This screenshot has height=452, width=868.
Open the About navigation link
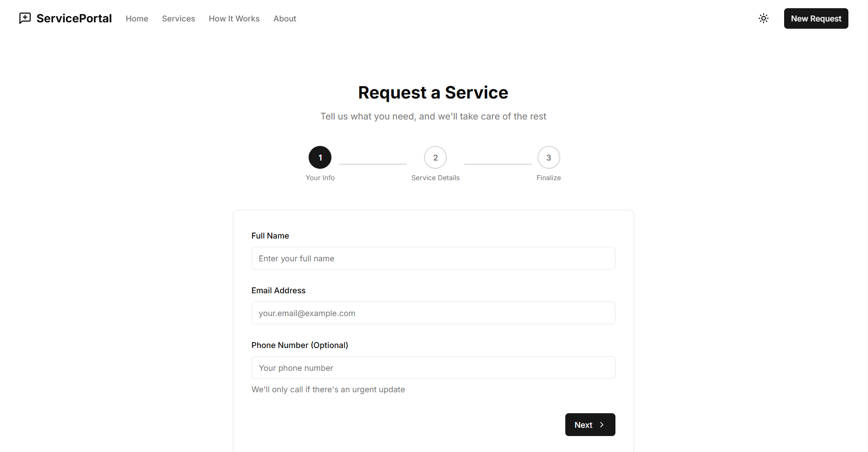[x=284, y=19]
